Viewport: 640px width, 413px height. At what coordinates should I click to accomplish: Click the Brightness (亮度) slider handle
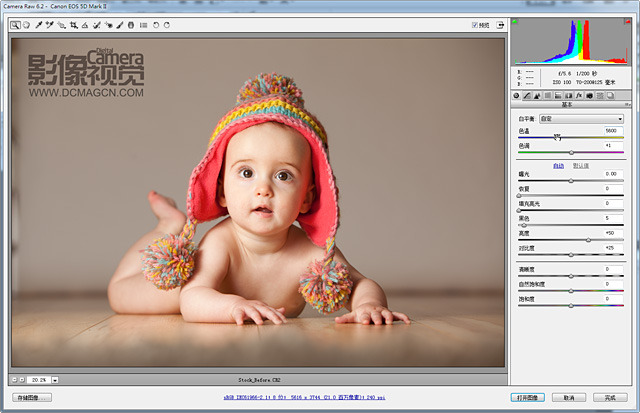coord(589,240)
